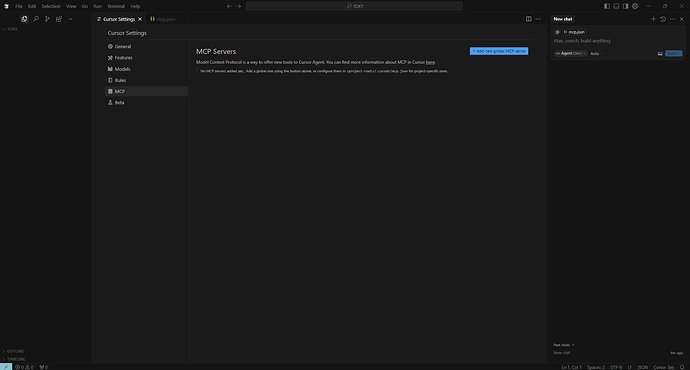This screenshot has height=370, width=690.
Task: Show chat history clock icon
Action: pyautogui.click(x=663, y=19)
